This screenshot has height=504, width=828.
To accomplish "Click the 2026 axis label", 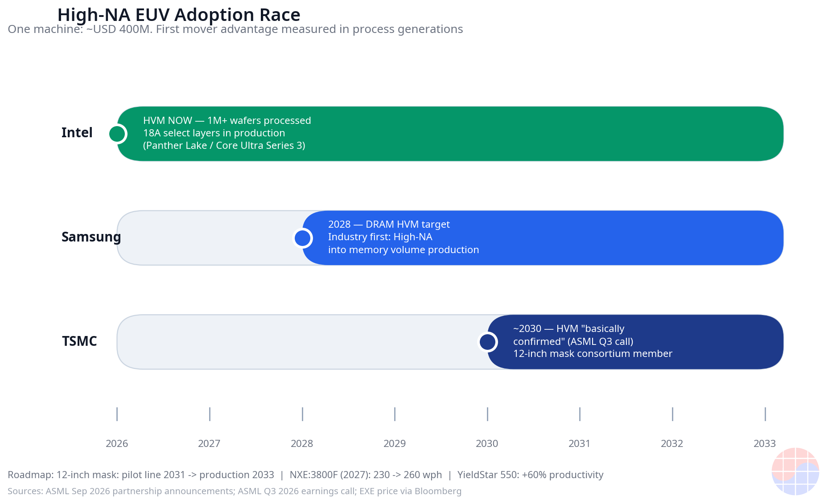I will [x=117, y=444].
